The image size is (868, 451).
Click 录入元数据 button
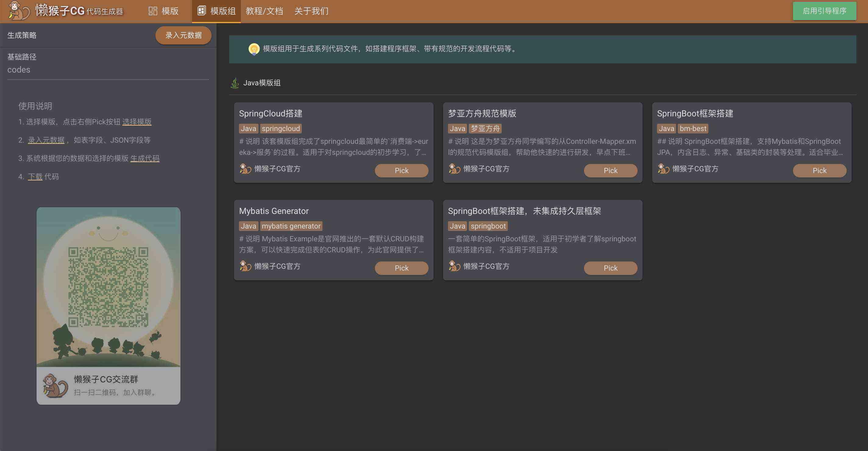(x=183, y=35)
